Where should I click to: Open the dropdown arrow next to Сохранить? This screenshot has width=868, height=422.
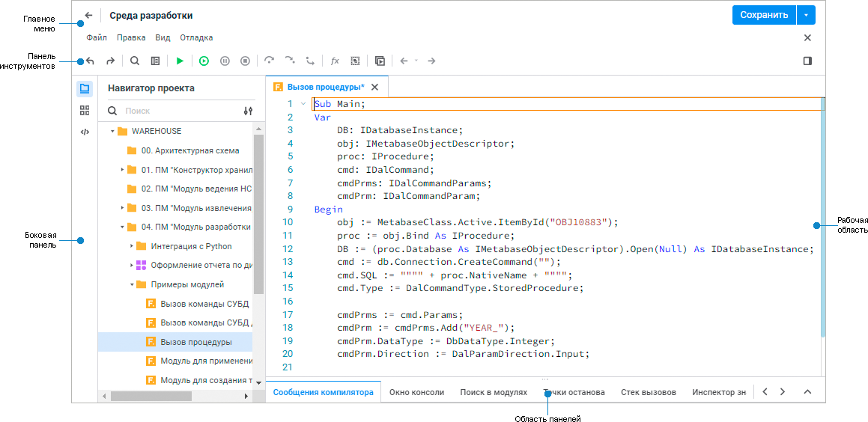pos(806,15)
